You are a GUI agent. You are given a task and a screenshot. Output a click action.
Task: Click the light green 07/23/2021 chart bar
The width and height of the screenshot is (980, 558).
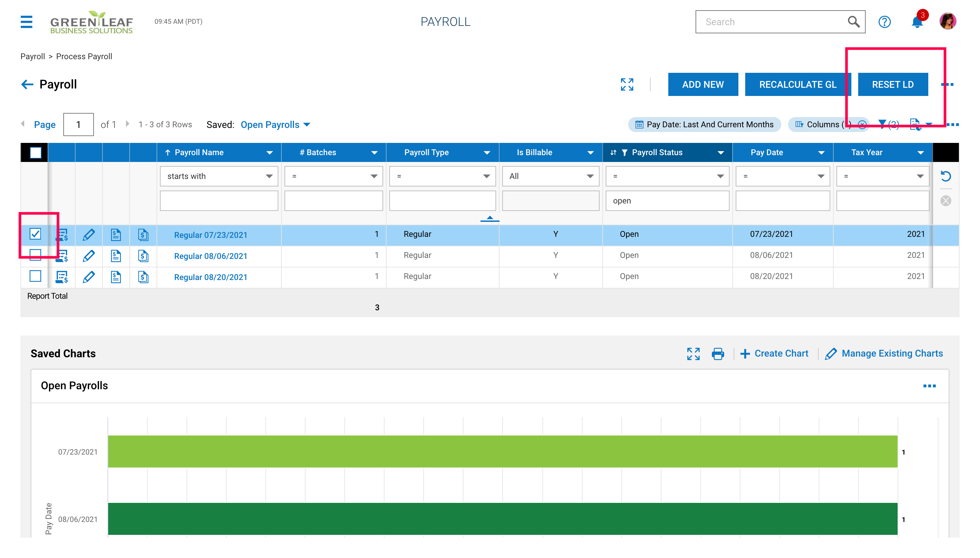tap(502, 452)
